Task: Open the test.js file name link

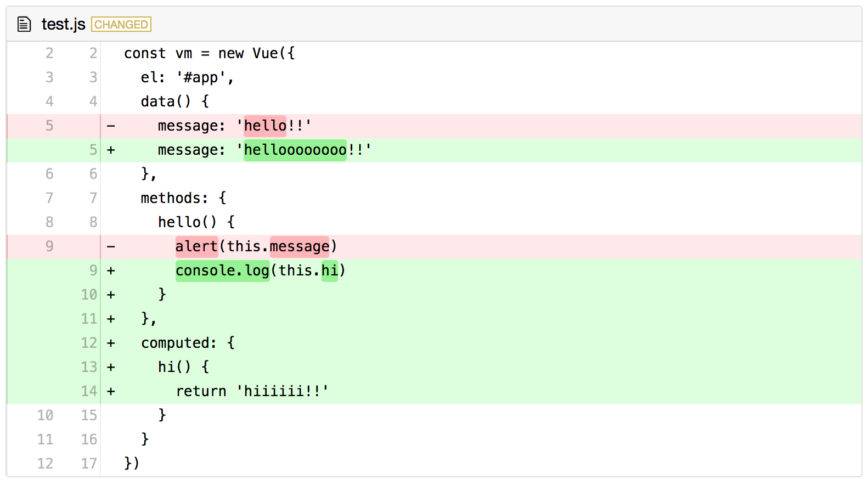Action: [x=63, y=25]
